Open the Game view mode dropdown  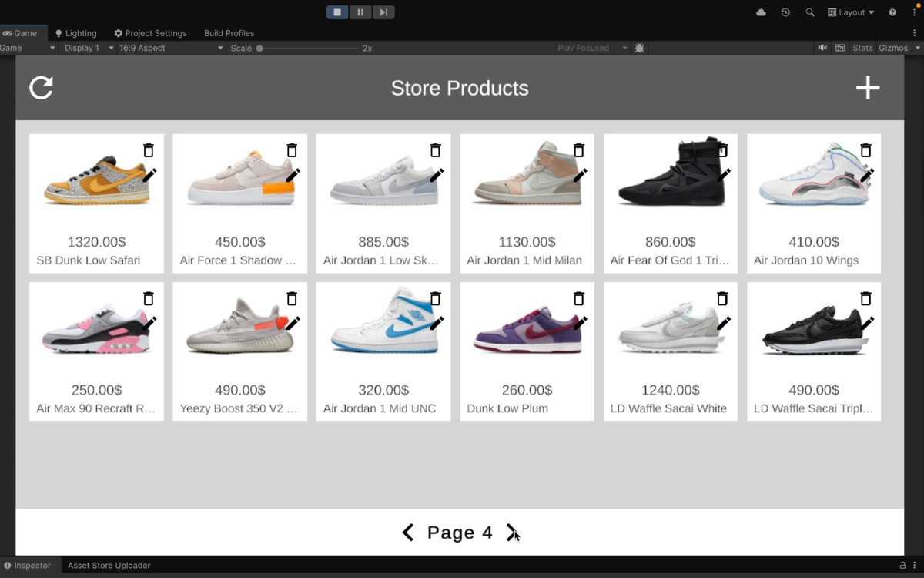tap(28, 48)
